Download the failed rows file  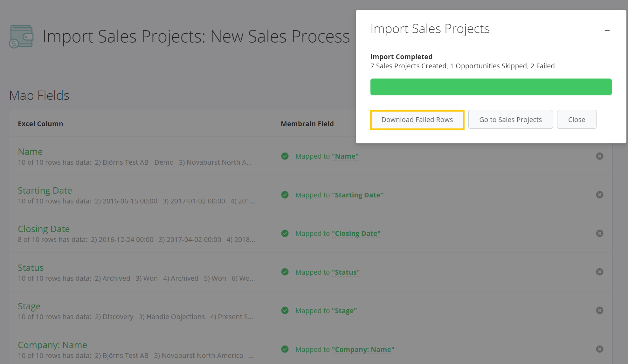[417, 120]
